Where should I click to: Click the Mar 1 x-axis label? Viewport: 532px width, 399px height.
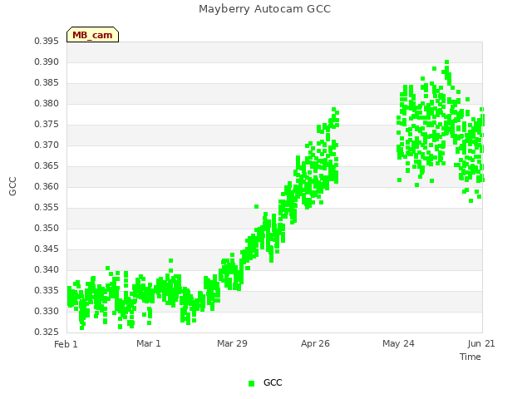click(x=149, y=343)
